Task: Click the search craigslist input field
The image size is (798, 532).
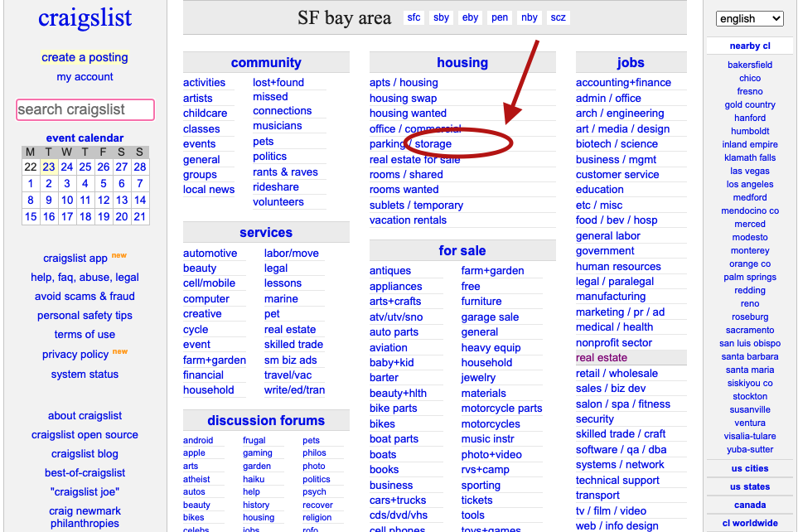Action: 85,109
